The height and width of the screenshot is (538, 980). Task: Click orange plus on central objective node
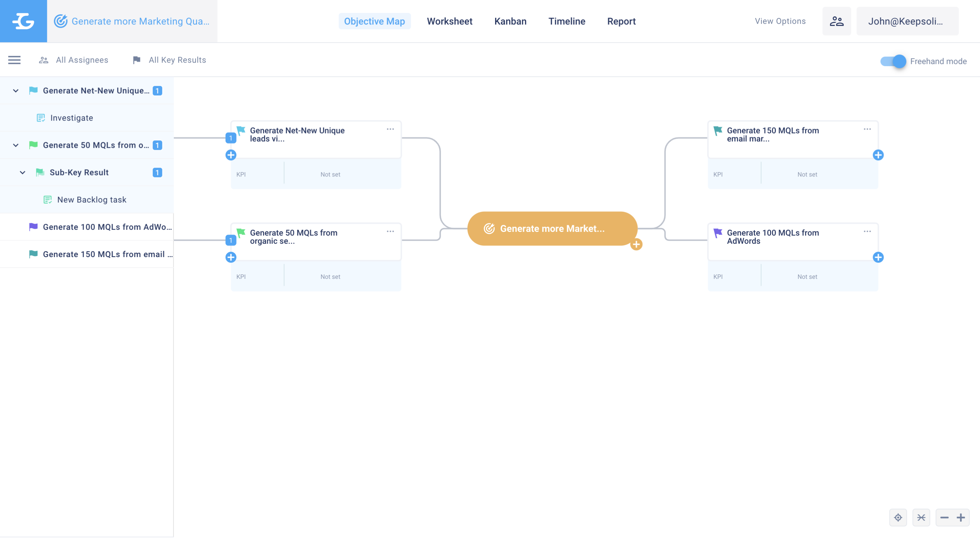click(636, 244)
